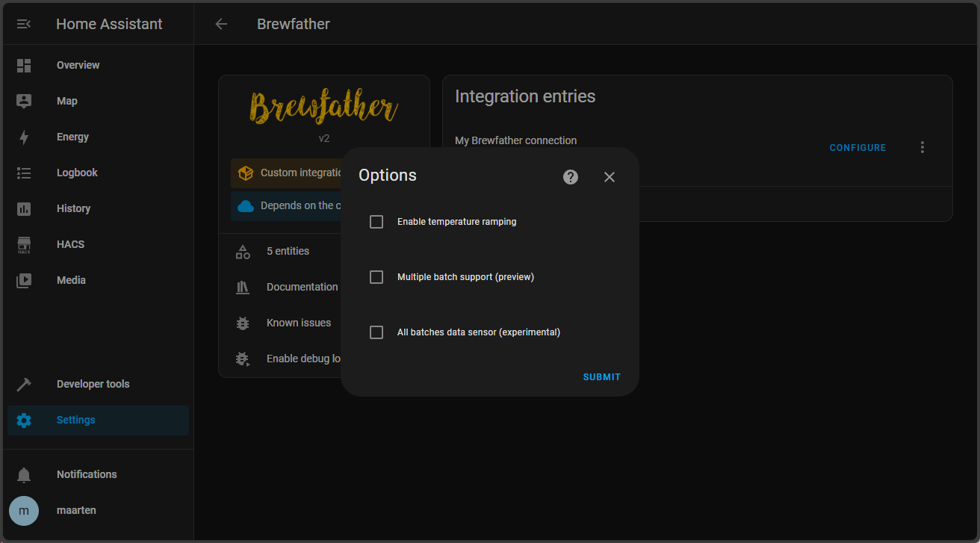Open Settings in the sidebar
The height and width of the screenshot is (543, 980).
[x=98, y=420]
